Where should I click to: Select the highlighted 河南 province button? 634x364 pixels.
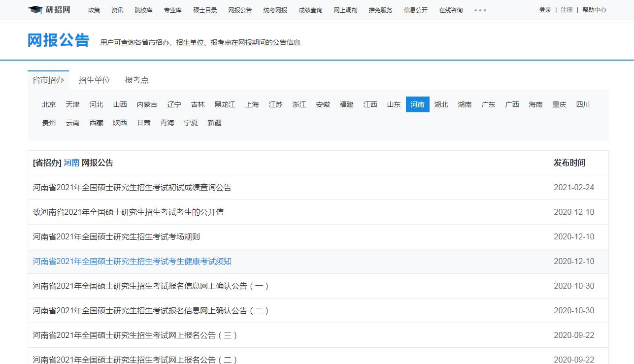418,104
